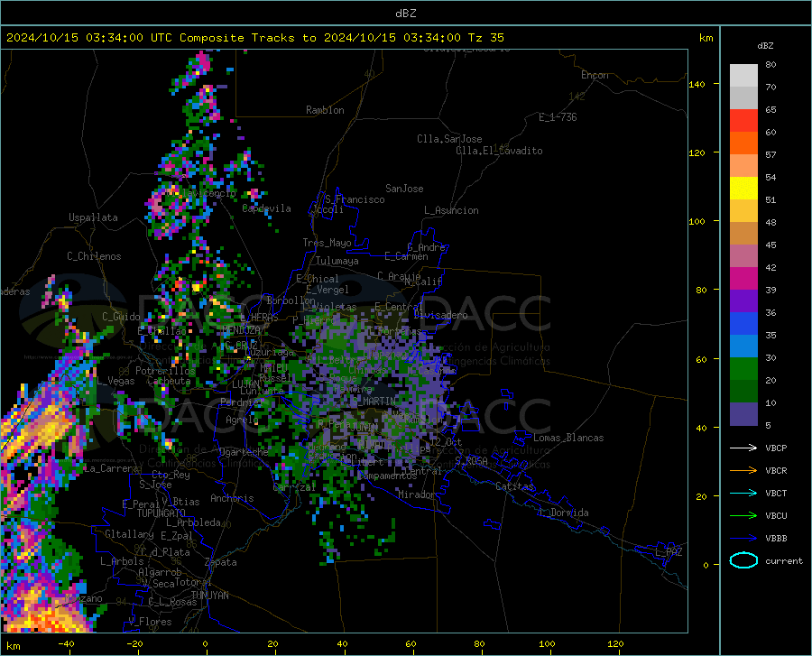Click the Ugarteche place label
The width and height of the screenshot is (812, 656).
coord(244,452)
